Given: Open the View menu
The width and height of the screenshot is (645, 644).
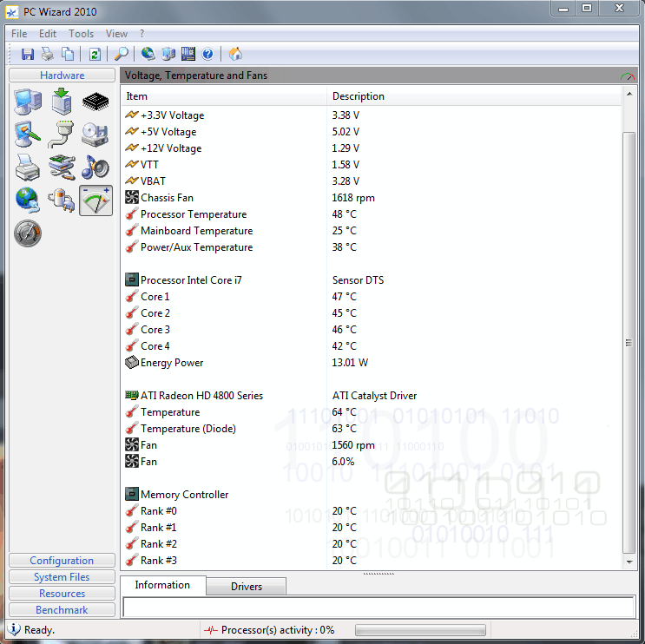Looking at the screenshot, I should (116, 34).
